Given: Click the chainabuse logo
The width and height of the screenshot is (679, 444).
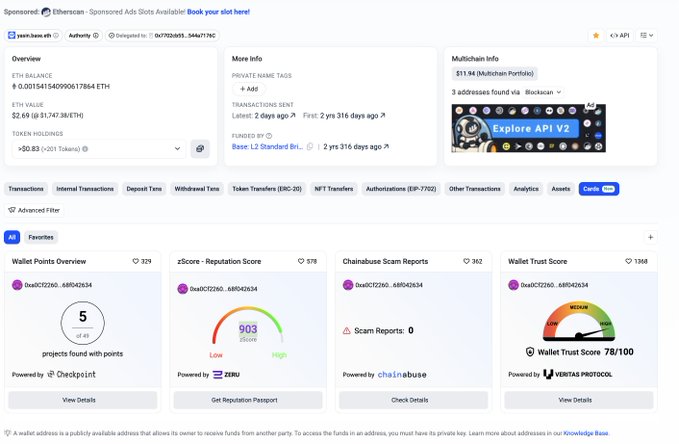Looking at the screenshot, I should coord(402,375).
